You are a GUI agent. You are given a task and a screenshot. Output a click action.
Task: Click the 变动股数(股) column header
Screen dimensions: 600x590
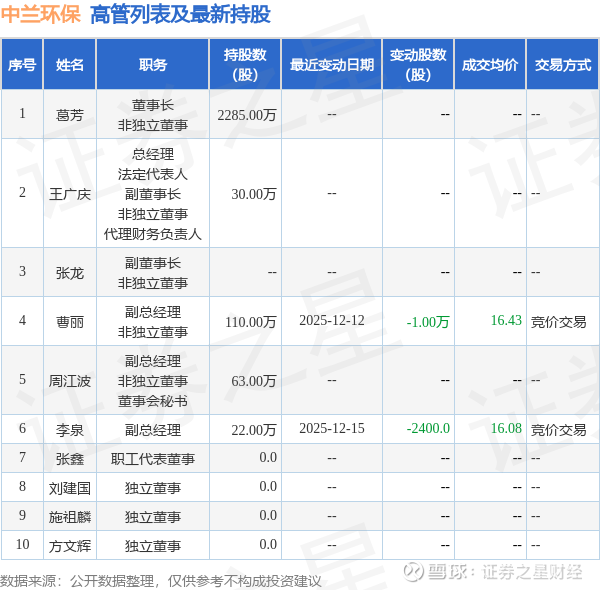(418, 65)
